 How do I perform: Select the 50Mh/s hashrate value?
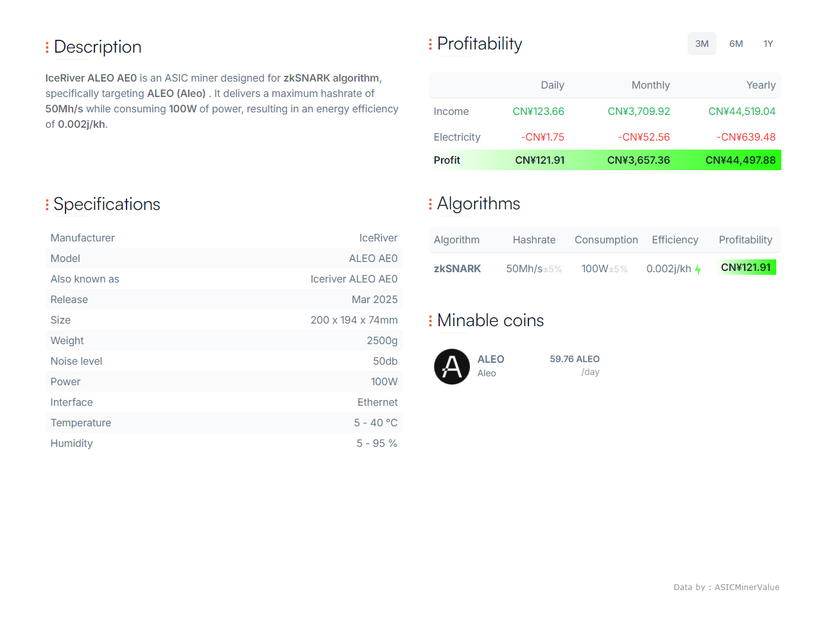click(524, 268)
